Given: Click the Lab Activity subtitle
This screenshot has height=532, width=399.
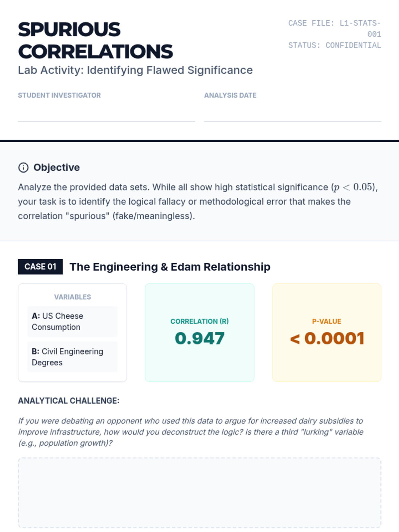Looking at the screenshot, I should pyautogui.click(x=135, y=70).
